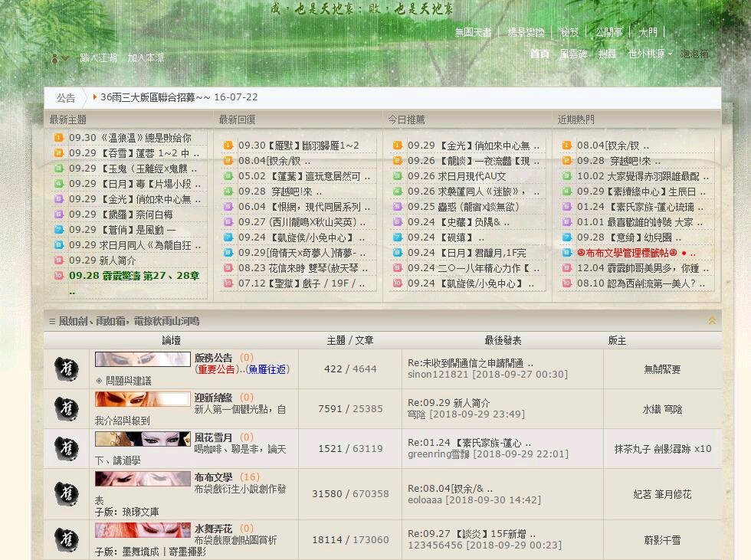Click the forum status icon for 水舞弄花
The image size is (751, 560).
(66, 539)
